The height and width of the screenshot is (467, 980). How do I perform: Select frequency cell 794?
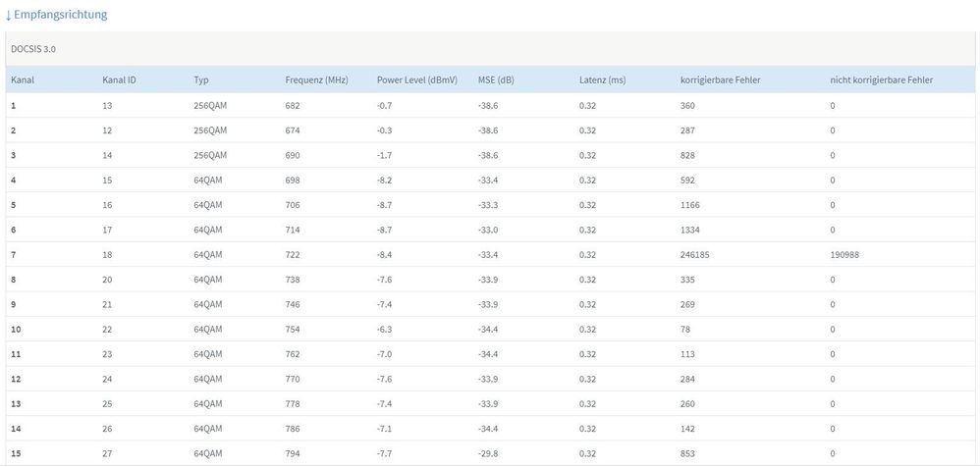point(293,454)
